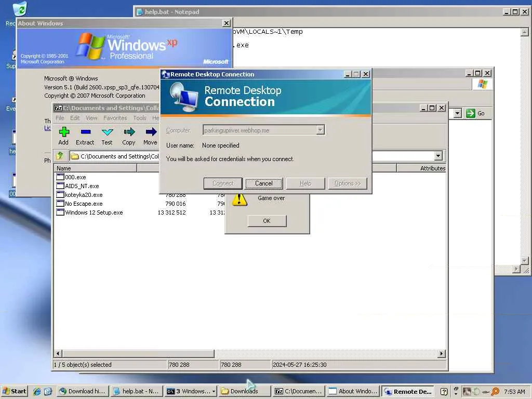Open the 7-Zip path bar dropdown arrow
Screen dimensions: 532x399
point(438,156)
